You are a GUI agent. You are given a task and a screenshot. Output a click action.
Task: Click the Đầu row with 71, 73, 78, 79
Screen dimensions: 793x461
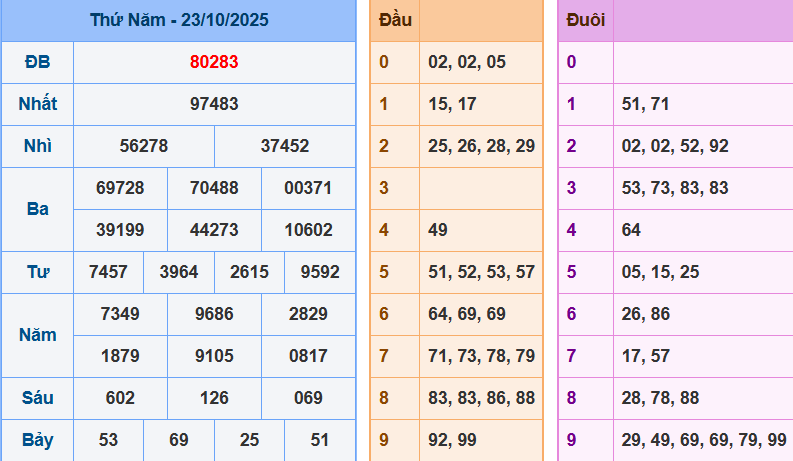[481, 356]
